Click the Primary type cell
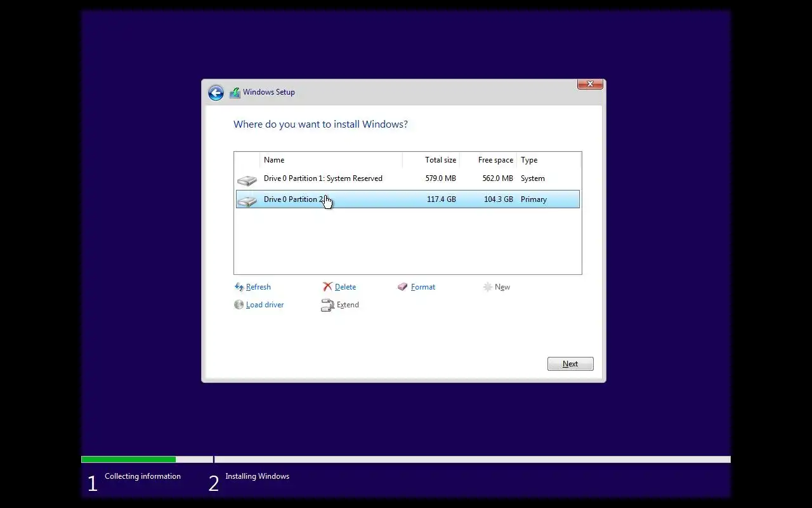This screenshot has height=508, width=812. (534, 199)
